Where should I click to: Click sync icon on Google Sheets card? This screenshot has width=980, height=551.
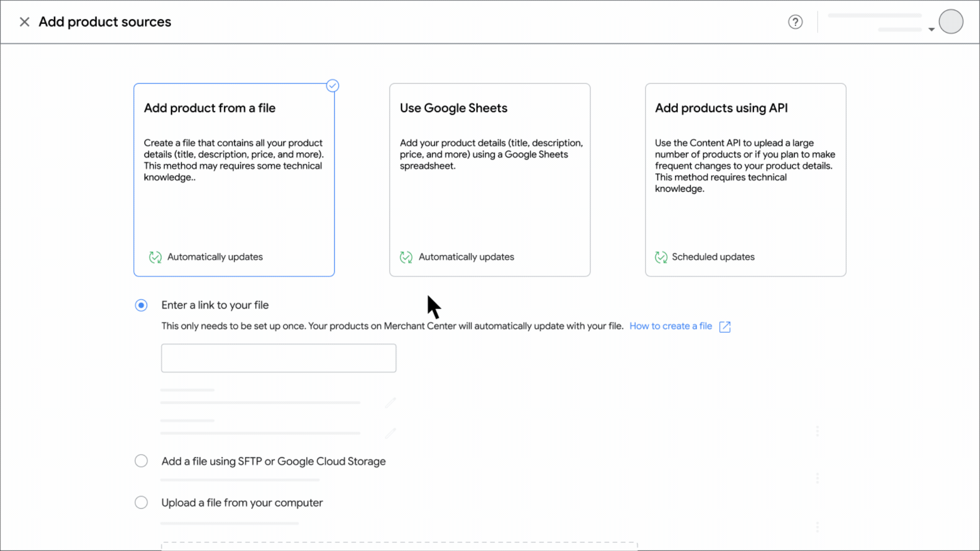[406, 257]
